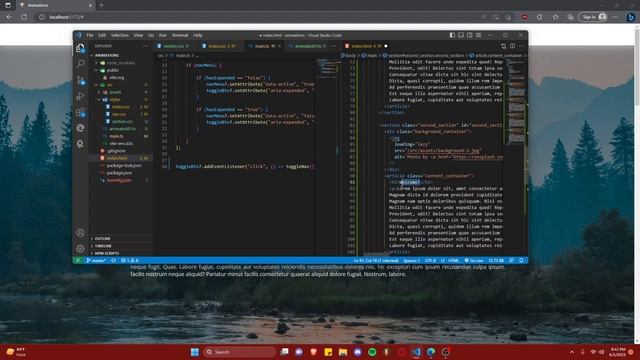The height and width of the screenshot is (360, 640).
Task: Click the Synchronize Changes icon in the status bar
Action: point(113,260)
